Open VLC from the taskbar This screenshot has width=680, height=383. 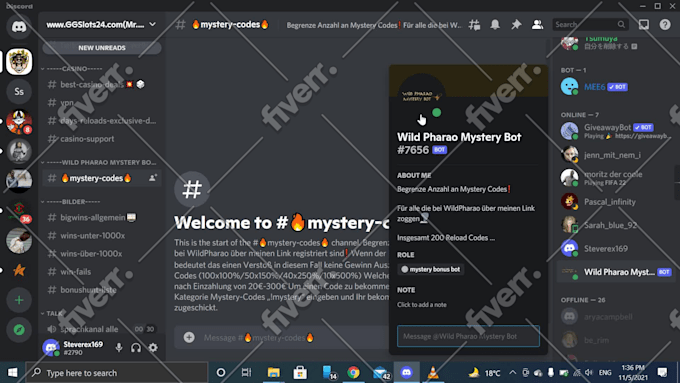(433, 373)
